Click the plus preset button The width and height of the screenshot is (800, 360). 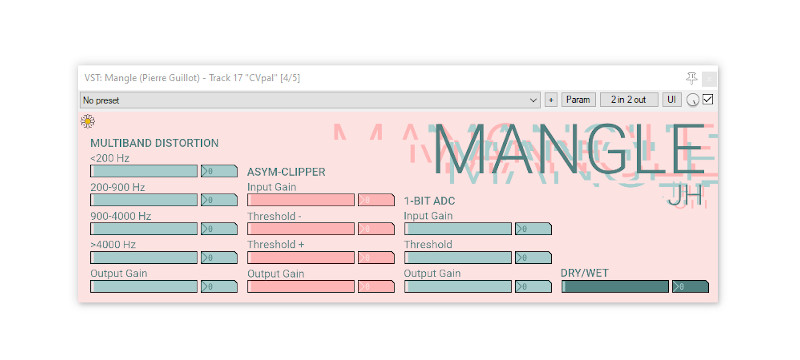[x=551, y=100]
